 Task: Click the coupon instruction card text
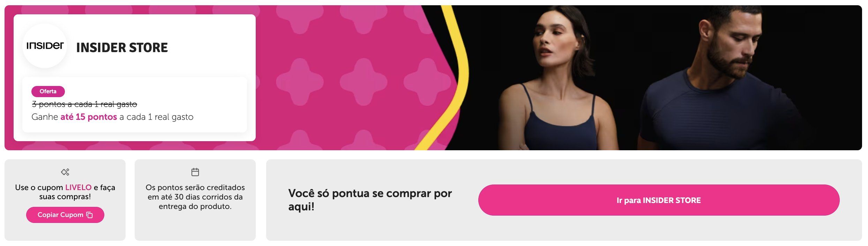click(65, 192)
